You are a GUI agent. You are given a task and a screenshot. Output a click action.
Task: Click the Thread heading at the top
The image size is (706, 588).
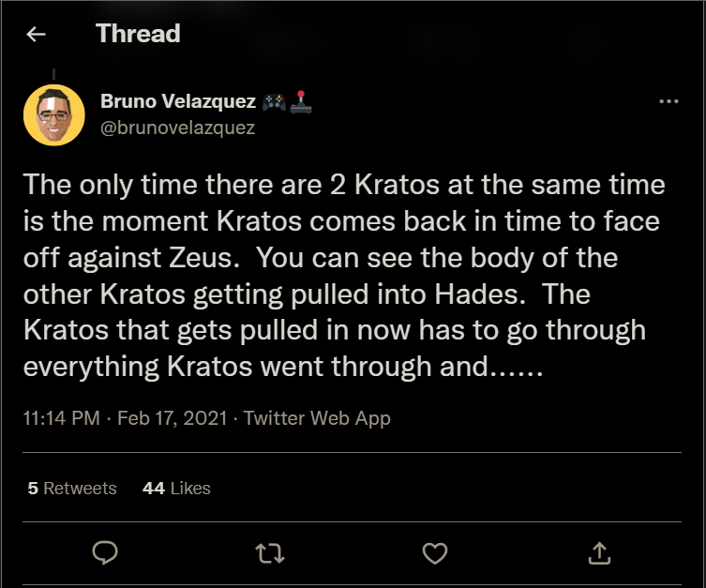(138, 35)
